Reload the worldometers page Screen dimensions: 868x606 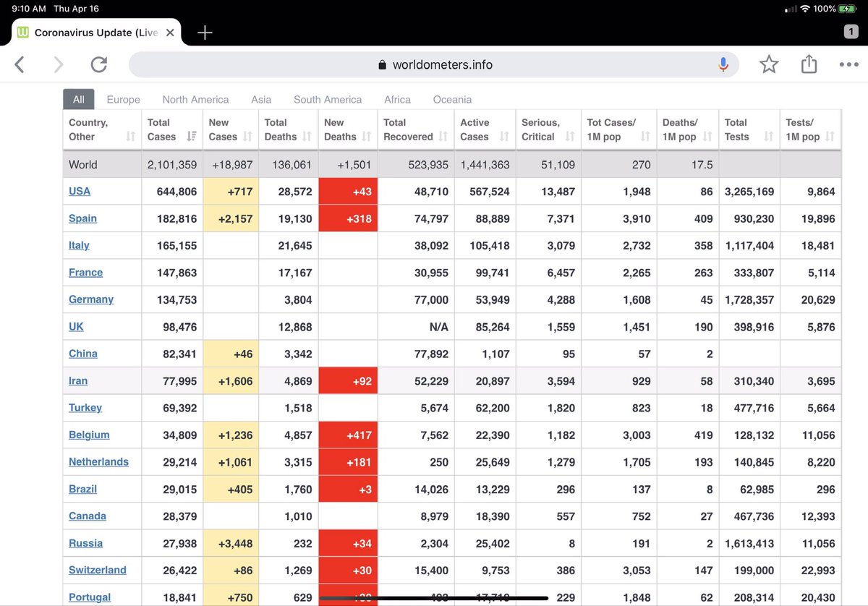[x=99, y=65]
